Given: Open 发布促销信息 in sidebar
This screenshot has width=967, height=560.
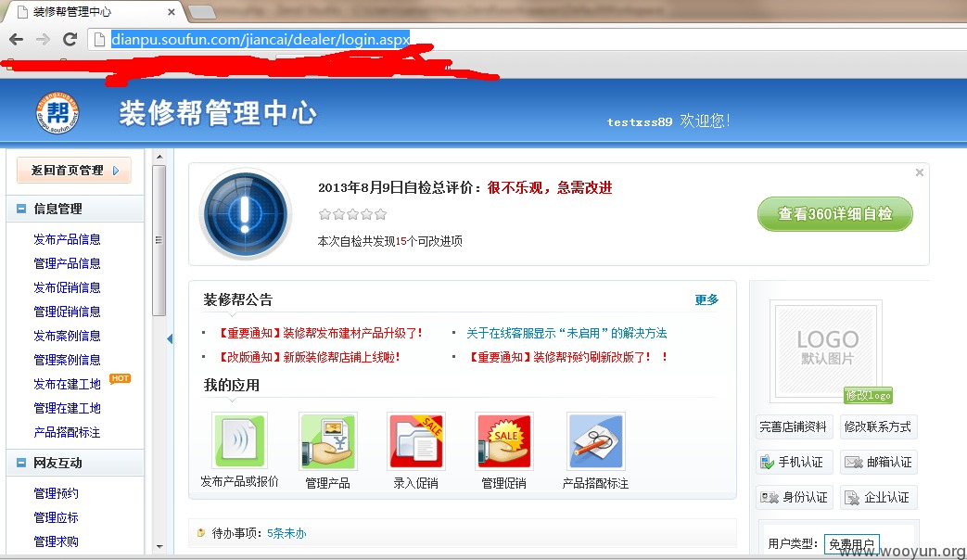Looking at the screenshot, I should 67,287.
